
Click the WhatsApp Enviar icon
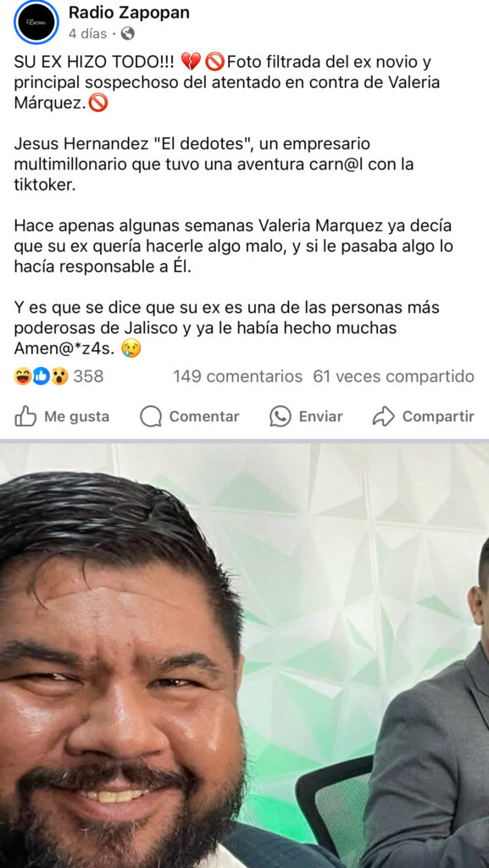tap(281, 416)
